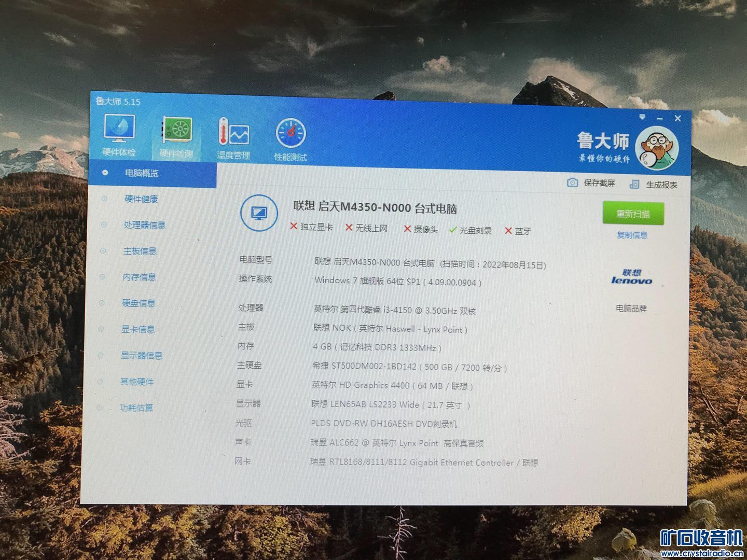Click the i3-4150 @ 3.50GHz processor text
Viewport: 747px width, 560px height.
395,310
